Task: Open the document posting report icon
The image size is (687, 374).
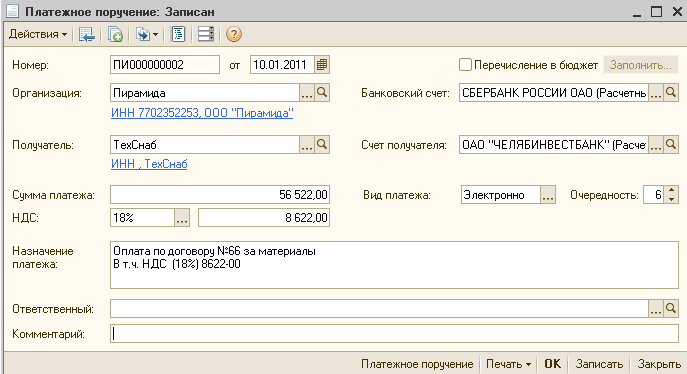Action: [178, 34]
